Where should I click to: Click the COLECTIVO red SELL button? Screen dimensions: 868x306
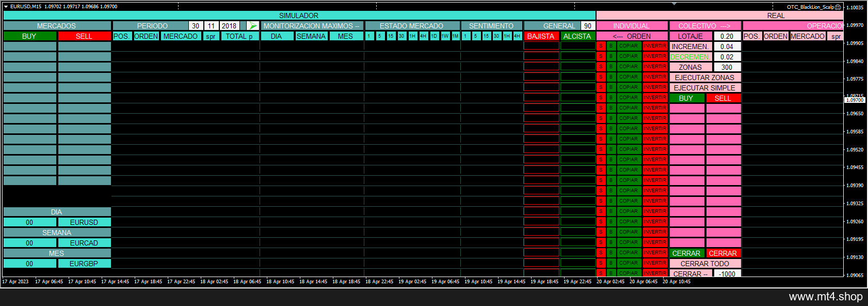point(723,98)
